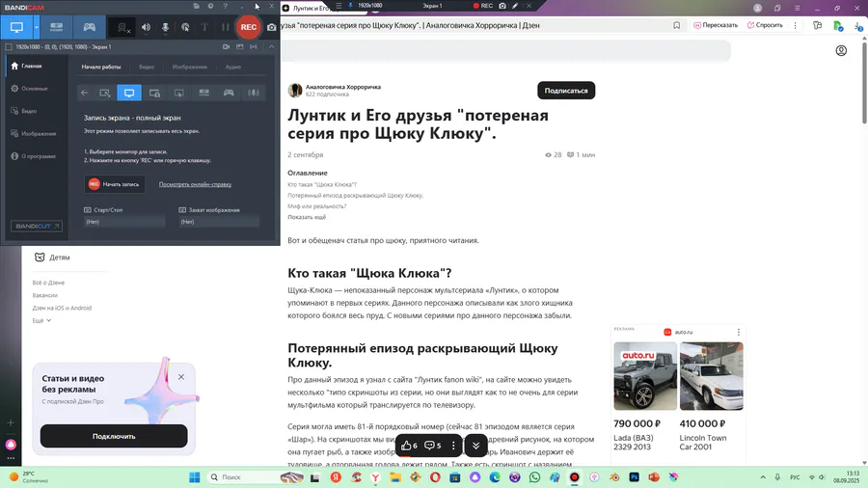Select Bandicam screen recording mode button
Image resolution: width=868 pixels, height=488 pixels.
pos(16,27)
